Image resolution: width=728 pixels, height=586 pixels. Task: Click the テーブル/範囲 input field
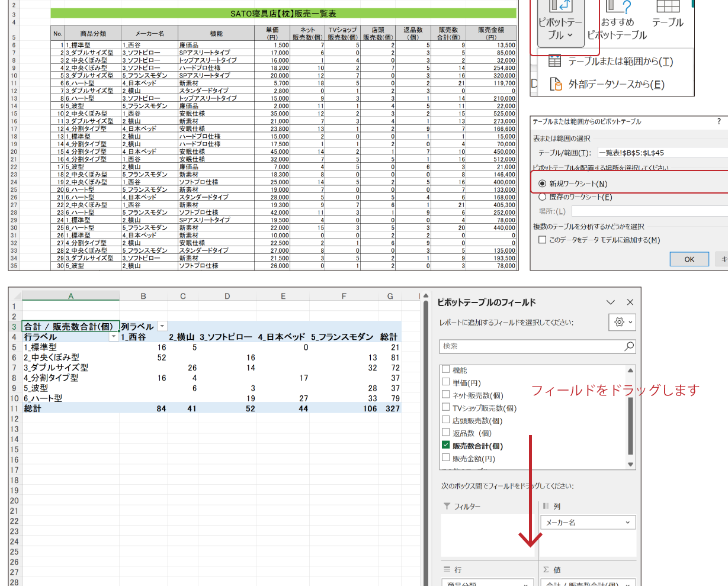click(x=662, y=153)
